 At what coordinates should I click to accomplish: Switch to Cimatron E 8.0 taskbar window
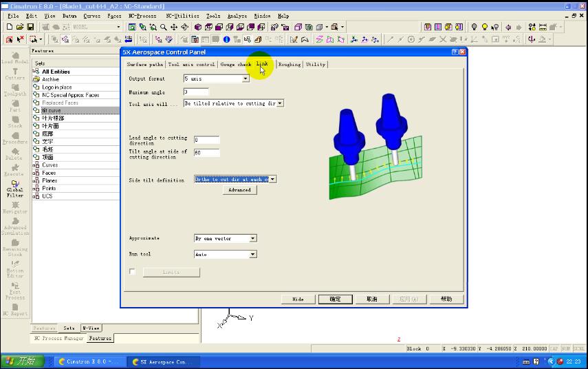(89, 362)
